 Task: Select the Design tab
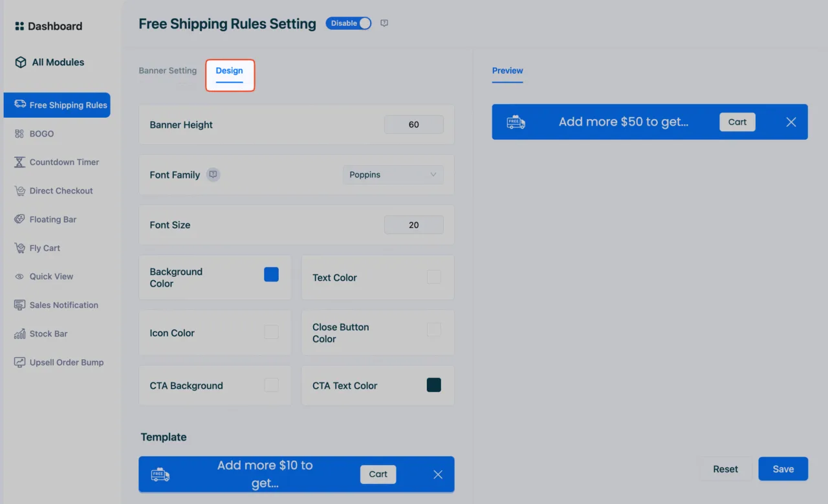pyautogui.click(x=230, y=71)
